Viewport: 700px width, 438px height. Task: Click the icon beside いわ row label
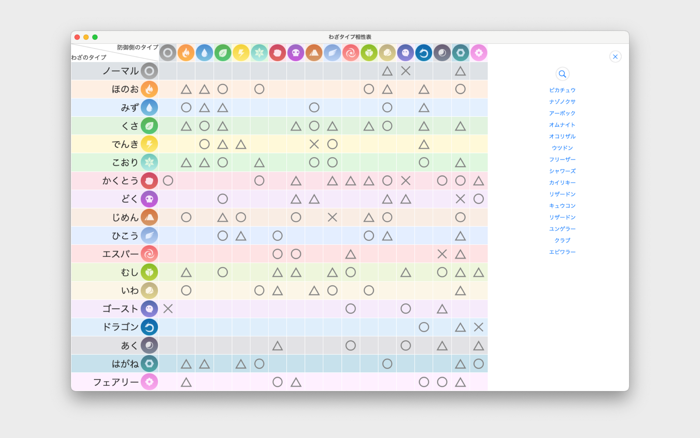point(150,291)
